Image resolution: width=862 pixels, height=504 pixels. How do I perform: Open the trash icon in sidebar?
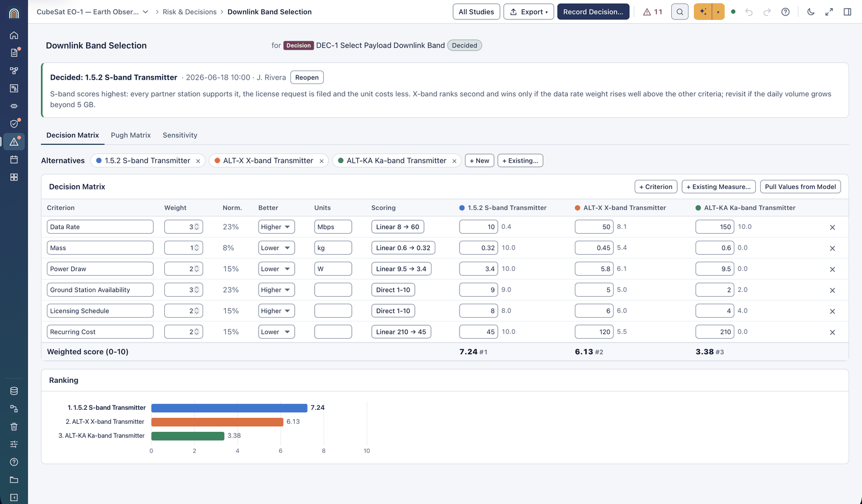tap(14, 426)
